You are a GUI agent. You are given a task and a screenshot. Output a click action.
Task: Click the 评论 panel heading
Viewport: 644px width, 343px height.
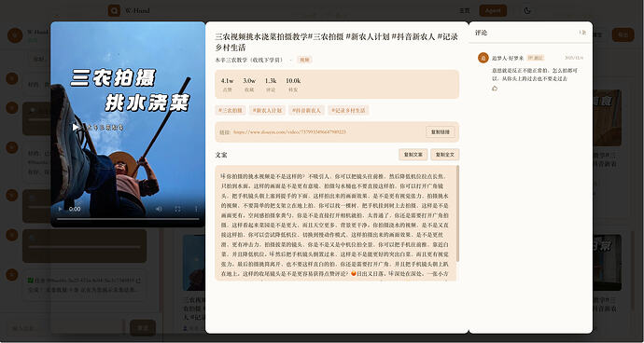(481, 33)
